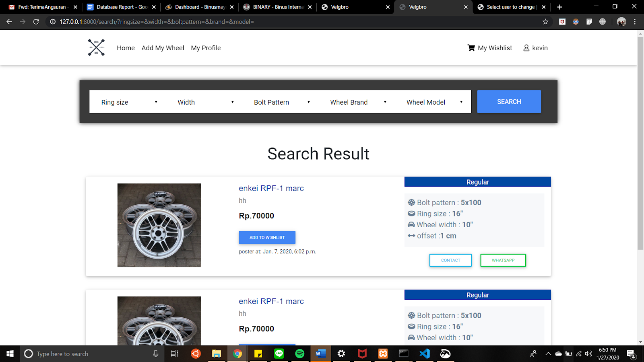Click the browser address bar URL

point(157,22)
